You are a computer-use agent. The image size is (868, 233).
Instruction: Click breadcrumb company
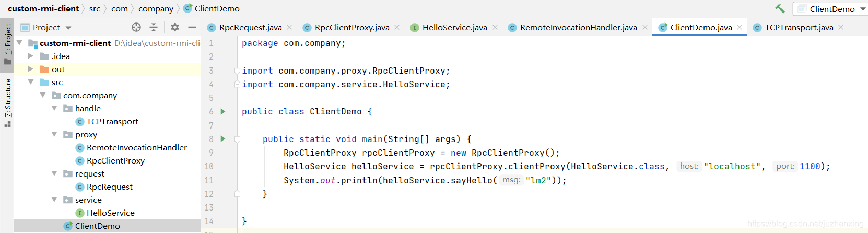156,8
